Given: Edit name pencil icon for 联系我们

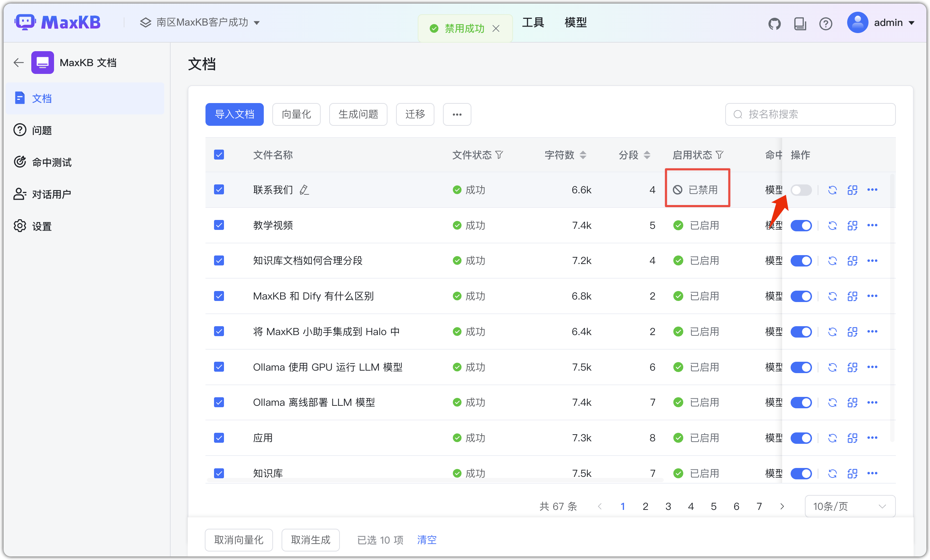Looking at the screenshot, I should coord(304,190).
